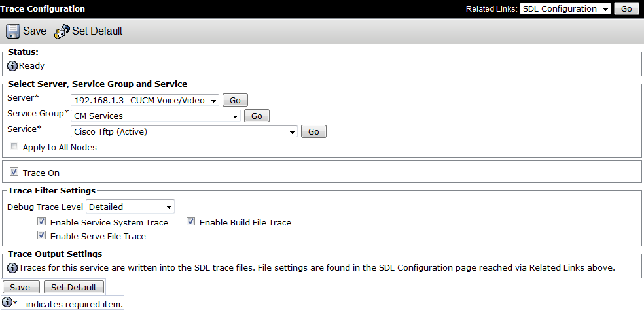Click the bottom Save button
Viewport: 644px width, 317px height.
(21, 287)
